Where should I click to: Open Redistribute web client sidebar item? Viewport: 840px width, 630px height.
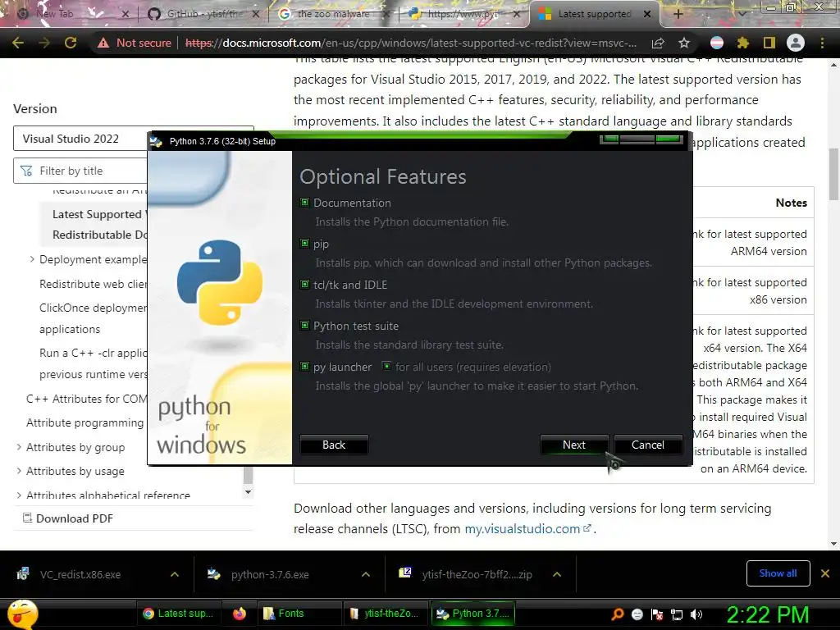[94, 284]
